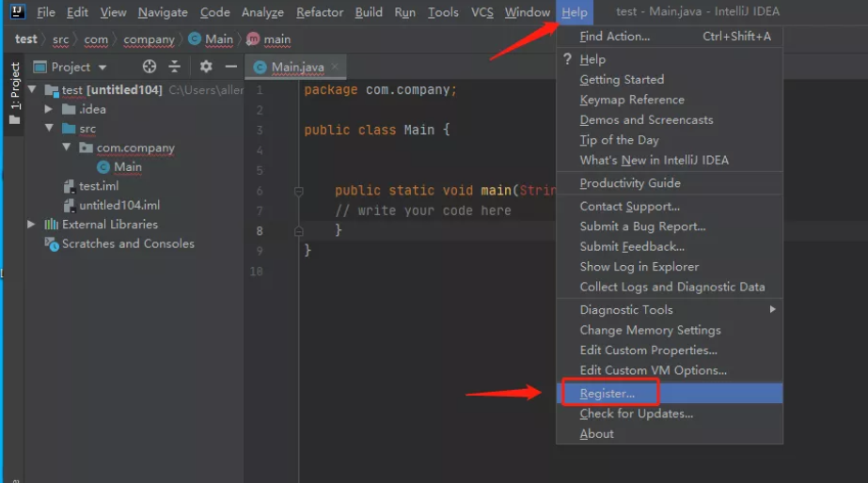The height and width of the screenshot is (483, 868).
Task: Select Contact Support...
Action: (670, 207)
